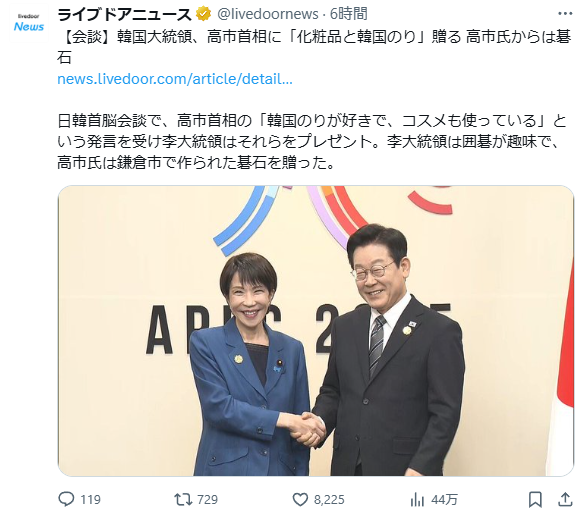Click the 119 replies count
585x513 pixels.
coord(91,500)
